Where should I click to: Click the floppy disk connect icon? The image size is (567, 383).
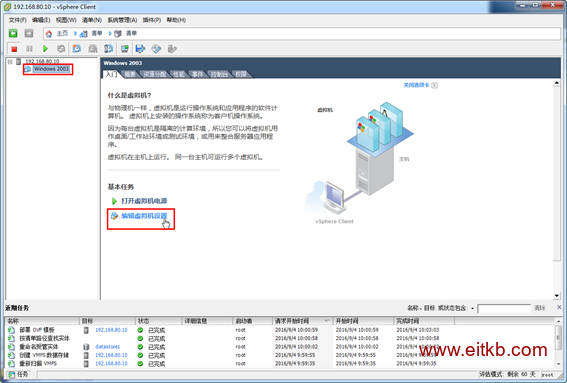tap(140, 48)
